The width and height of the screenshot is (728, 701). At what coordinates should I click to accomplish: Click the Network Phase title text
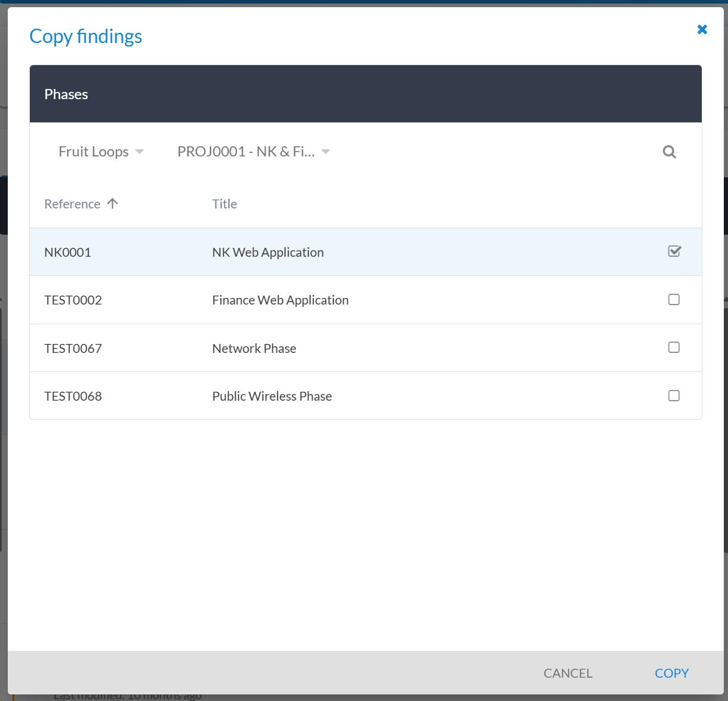coord(254,349)
